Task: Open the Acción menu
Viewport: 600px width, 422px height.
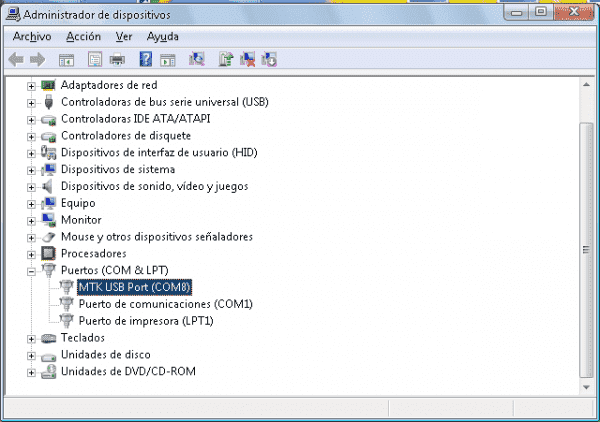Action: [x=83, y=37]
